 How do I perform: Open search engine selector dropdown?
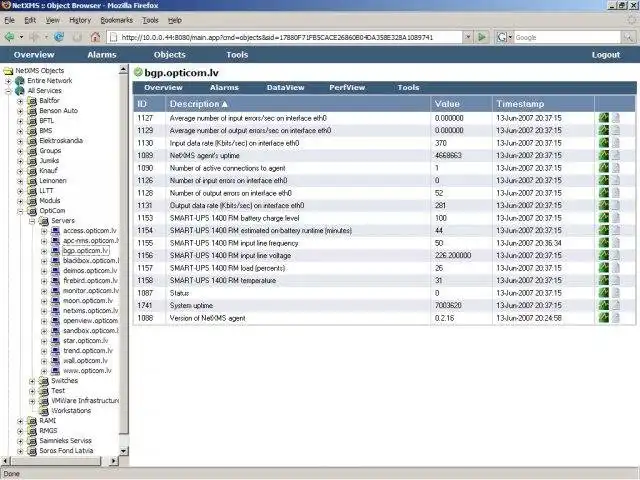pyautogui.click(x=510, y=37)
